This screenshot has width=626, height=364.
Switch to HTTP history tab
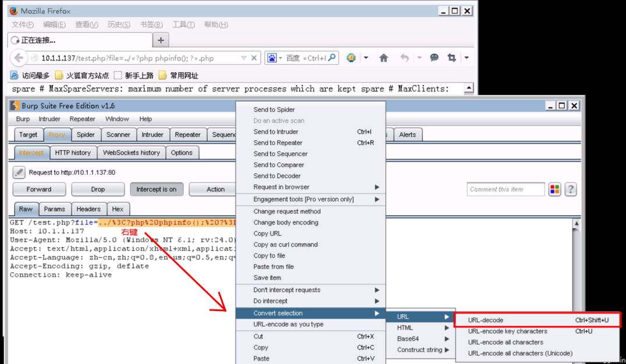pos(73,152)
